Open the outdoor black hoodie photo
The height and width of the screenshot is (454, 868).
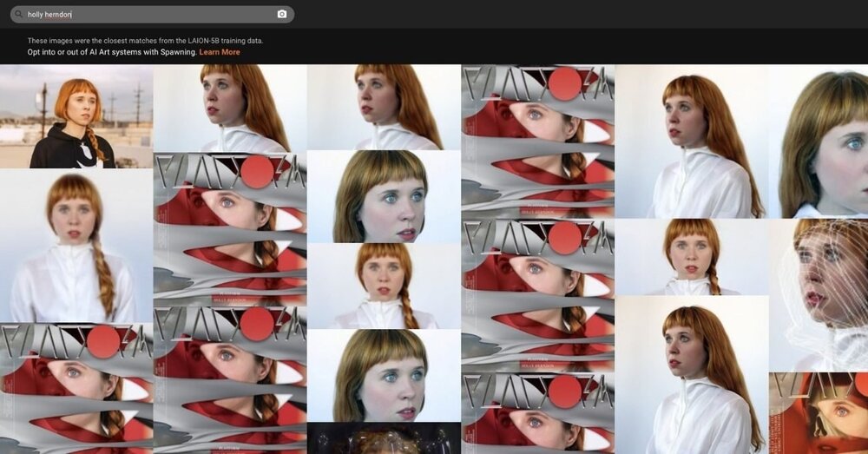(76, 116)
